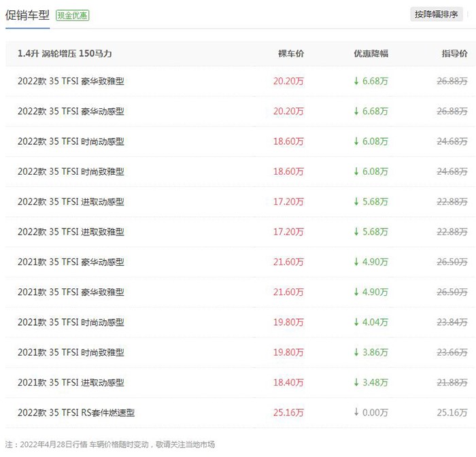Open 2021款 35 TFSI 豪华动感型 model

(71, 262)
